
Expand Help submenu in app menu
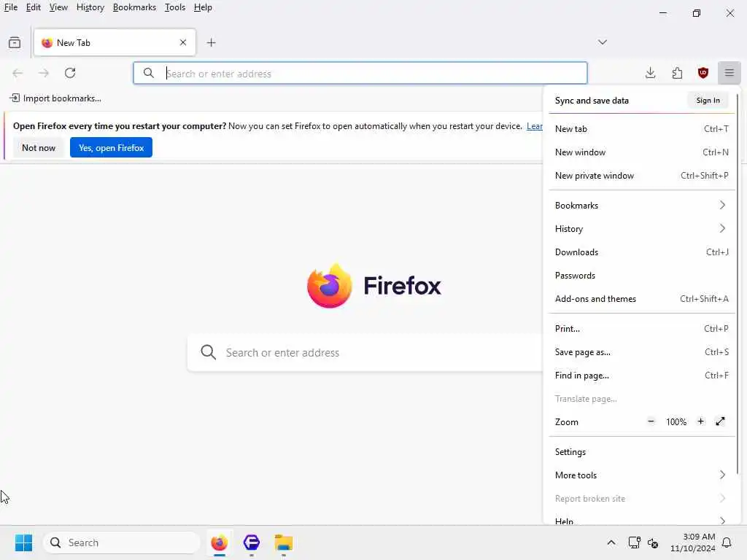point(642,521)
